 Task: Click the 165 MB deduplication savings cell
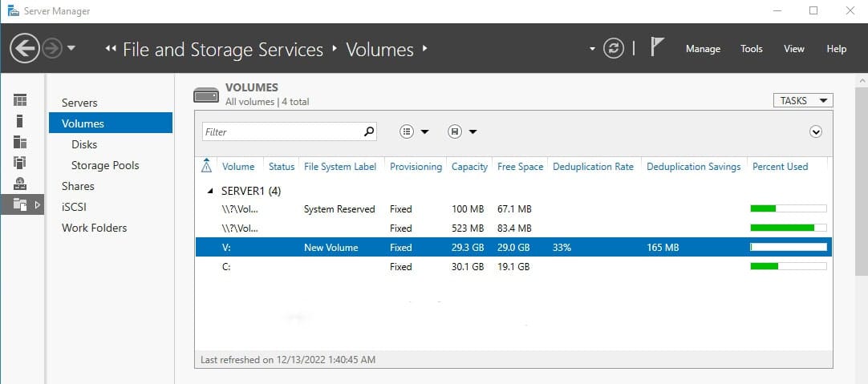(663, 248)
